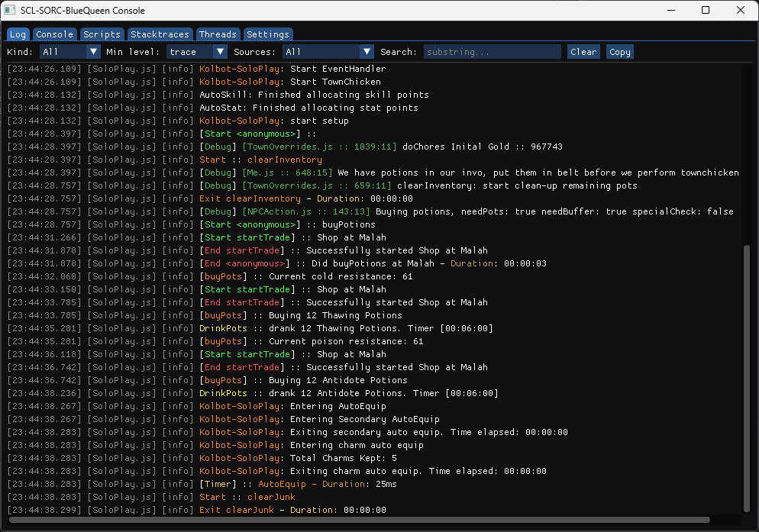This screenshot has width=759, height=532.
Task: Clear the log with the Clear button
Action: coord(583,52)
